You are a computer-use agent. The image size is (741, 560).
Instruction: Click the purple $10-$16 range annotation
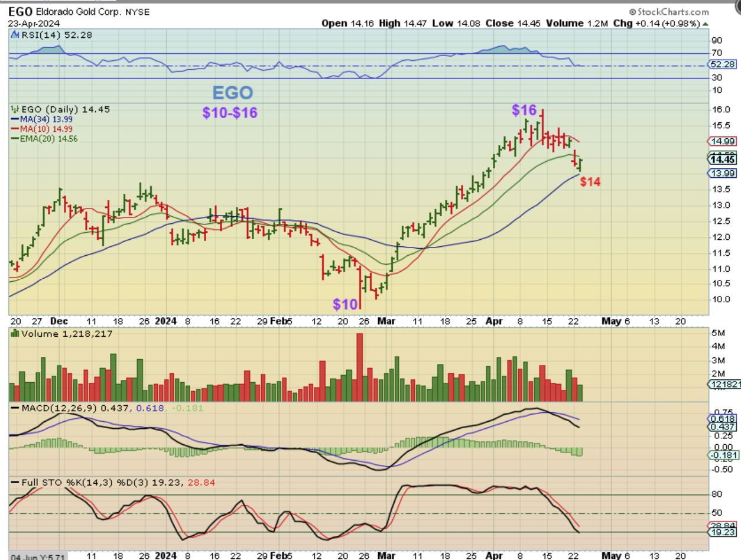pyautogui.click(x=230, y=113)
